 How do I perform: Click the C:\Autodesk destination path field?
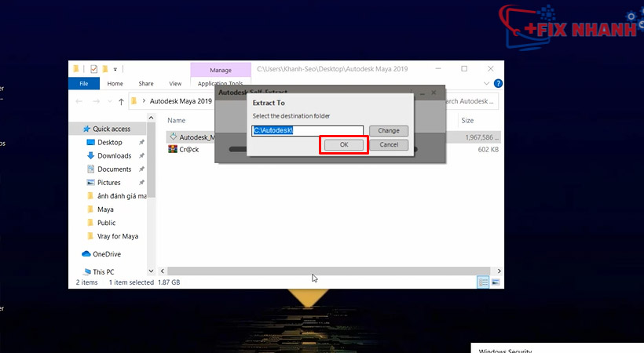(307, 131)
